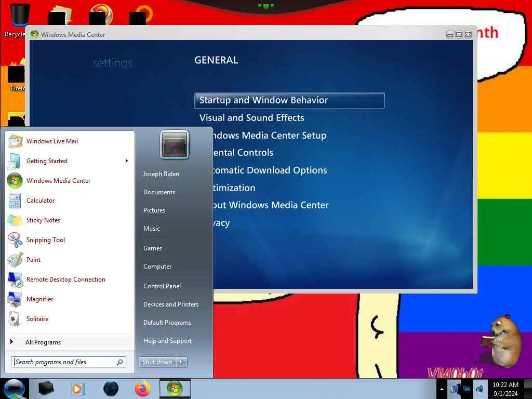Open Pictures library link
Viewport: 532px width, 399px height.
[x=154, y=210]
